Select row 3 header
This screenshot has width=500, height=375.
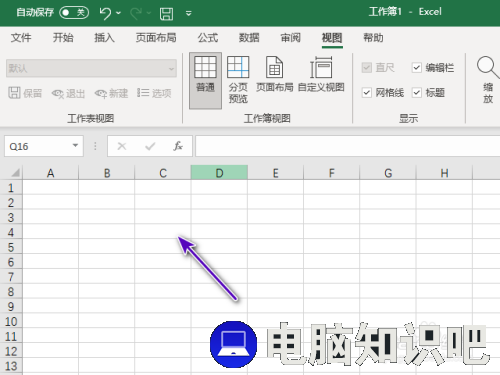click(11, 217)
